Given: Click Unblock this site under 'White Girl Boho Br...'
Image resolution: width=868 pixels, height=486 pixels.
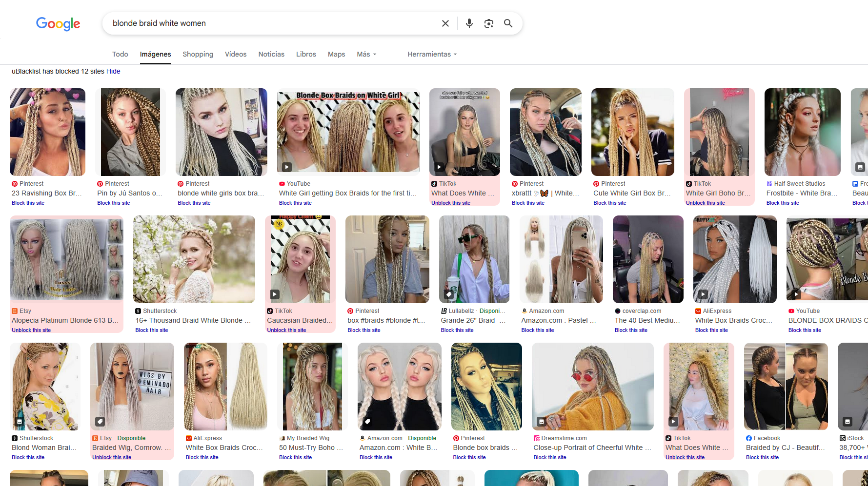Looking at the screenshot, I should tap(706, 203).
